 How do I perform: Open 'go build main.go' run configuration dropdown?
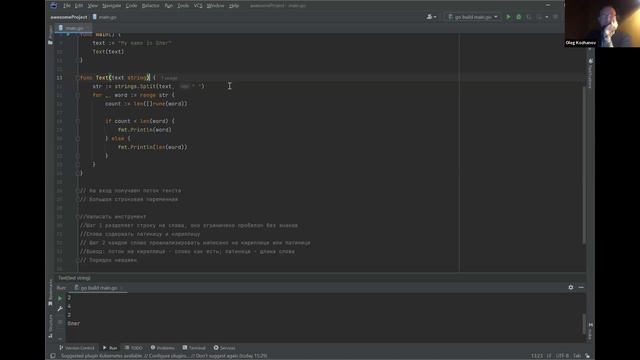point(473,17)
